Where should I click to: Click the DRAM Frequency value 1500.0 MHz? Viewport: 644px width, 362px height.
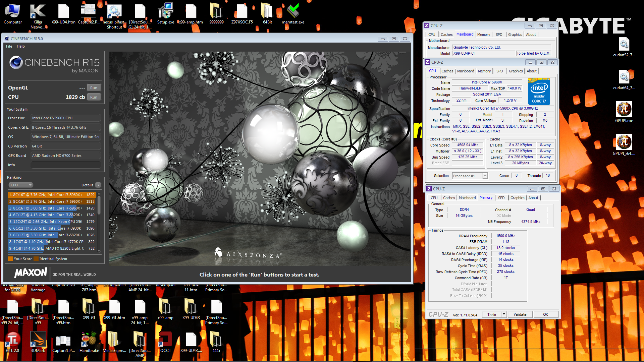click(505, 236)
